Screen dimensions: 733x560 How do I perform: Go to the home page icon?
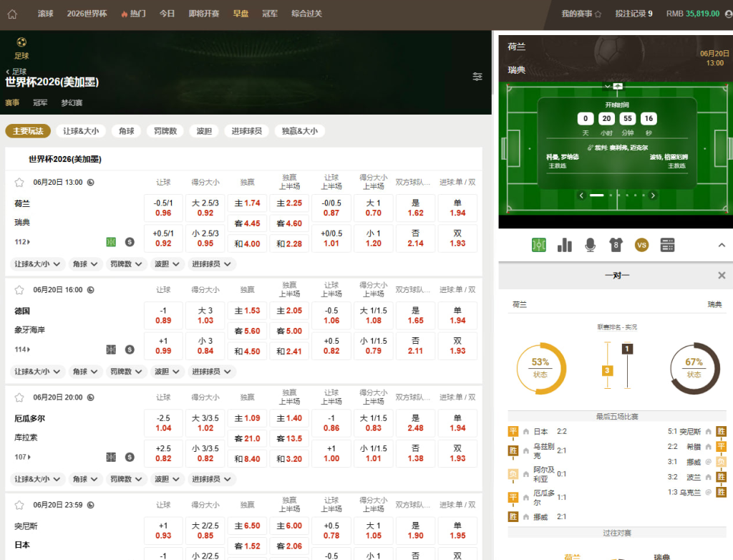click(x=13, y=14)
